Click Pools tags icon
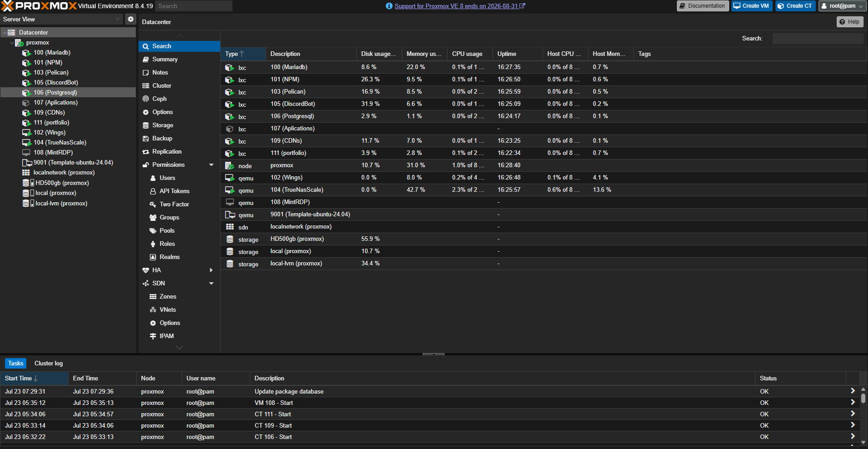Viewport: 868px width, 449px height. point(153,231)
